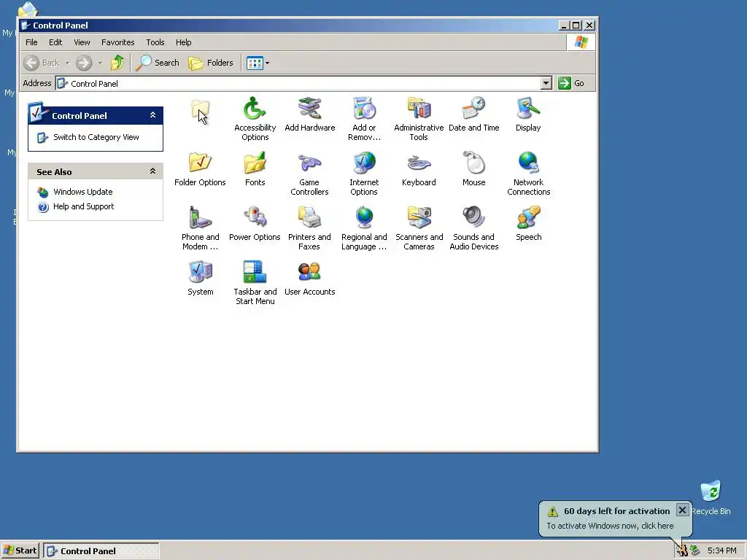This screenshot has height=560, width=747.
Task: Toggle the Folders pane button
Action: pyautogui.click(x=211, y=63)
